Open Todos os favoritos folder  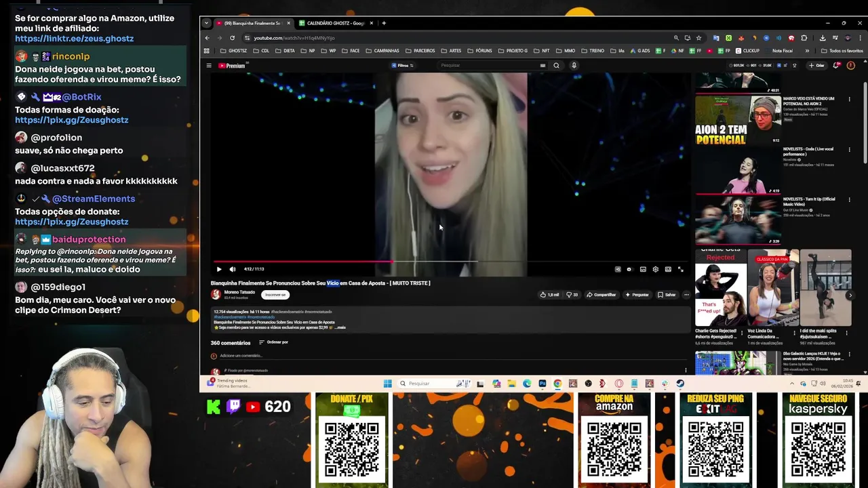click(842, 51)
